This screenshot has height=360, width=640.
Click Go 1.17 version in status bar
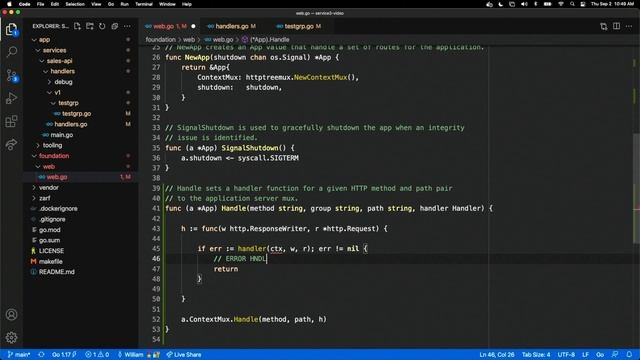tap(64, 355)
